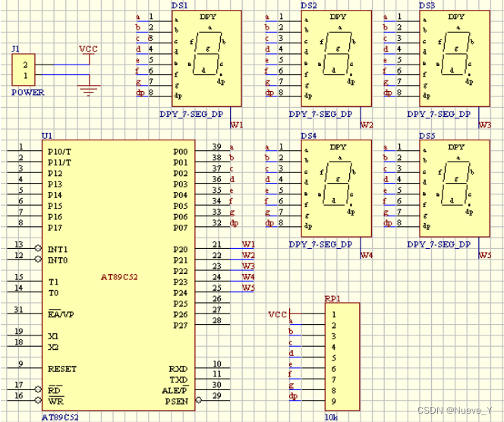Click the P07 pin name on U1
504x422 pixels.
(181, 228)
